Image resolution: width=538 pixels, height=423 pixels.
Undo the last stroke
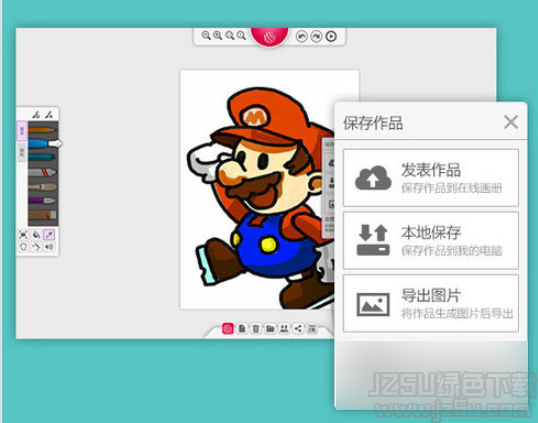[x=301, y=36]
